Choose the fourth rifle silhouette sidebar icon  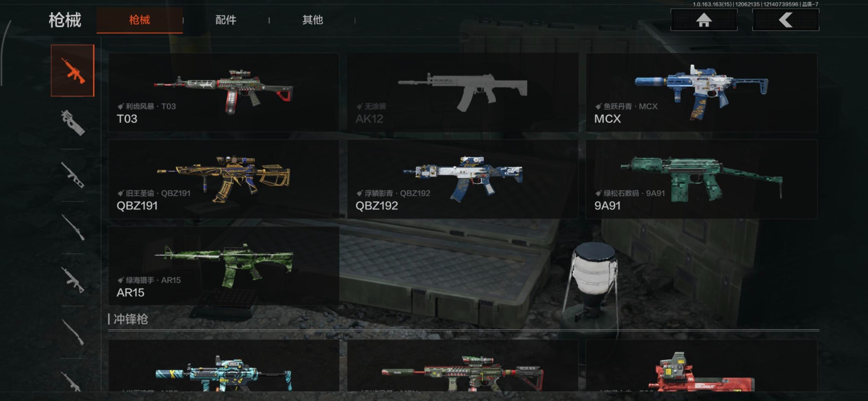[x=72, y=227]
